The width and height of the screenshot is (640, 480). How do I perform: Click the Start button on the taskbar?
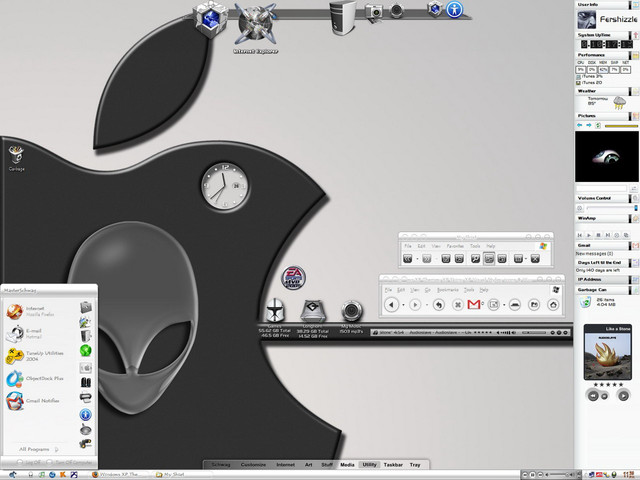coord(12,475)
